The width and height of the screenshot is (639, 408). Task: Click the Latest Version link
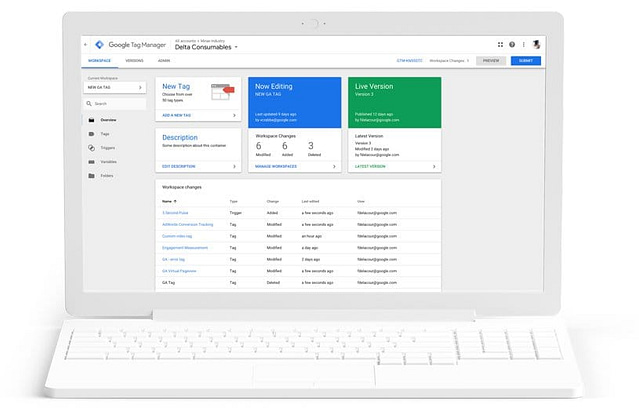click(370, 166)
